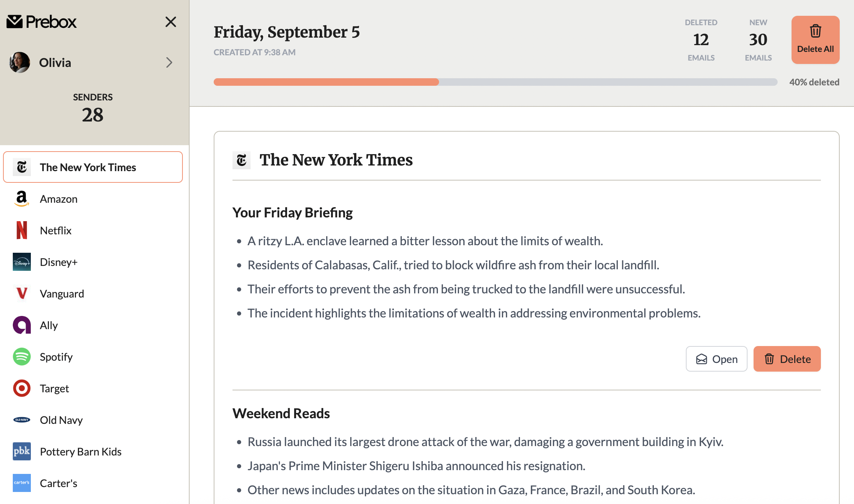The width and height of the screenshot is (854, 504).
Task: Open Vanguard sender via its icon
Action: pyautogui.click(x=22, y=293)
